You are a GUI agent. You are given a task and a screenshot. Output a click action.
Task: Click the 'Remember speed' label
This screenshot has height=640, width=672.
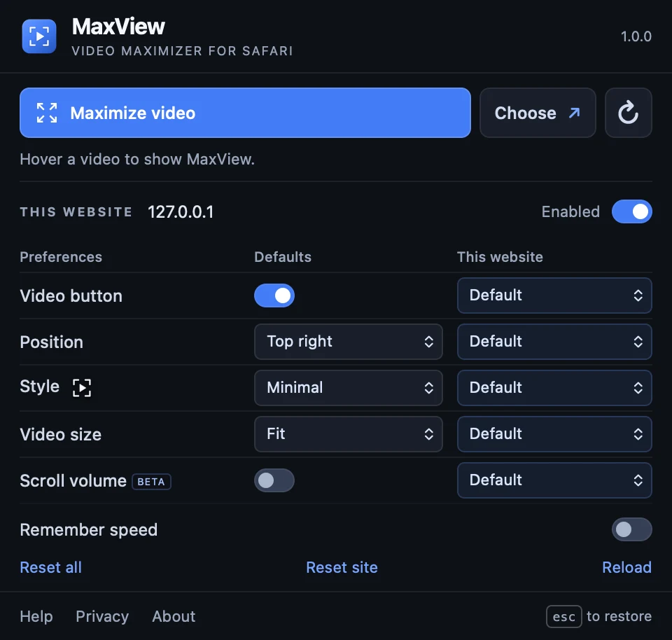89,530
